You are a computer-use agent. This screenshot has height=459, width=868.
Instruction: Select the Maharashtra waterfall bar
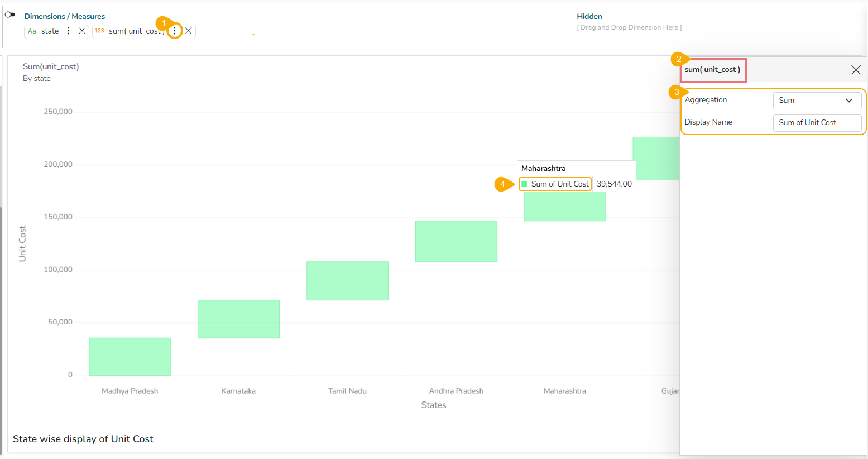point(564,208)
